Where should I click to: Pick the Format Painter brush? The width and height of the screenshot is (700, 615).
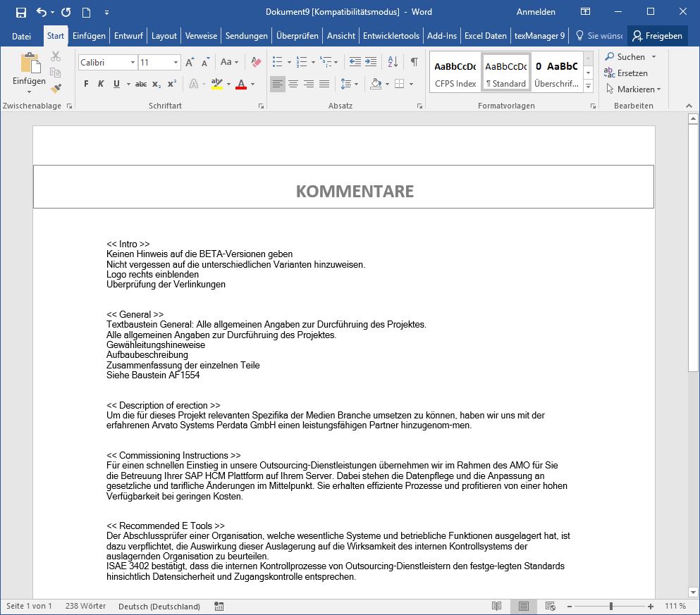(56, 88)
